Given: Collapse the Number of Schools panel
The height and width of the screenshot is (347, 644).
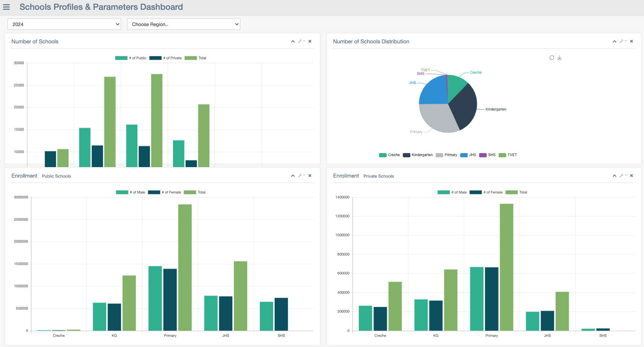Looking at the screenshot, I should click(x=293, y=41).
